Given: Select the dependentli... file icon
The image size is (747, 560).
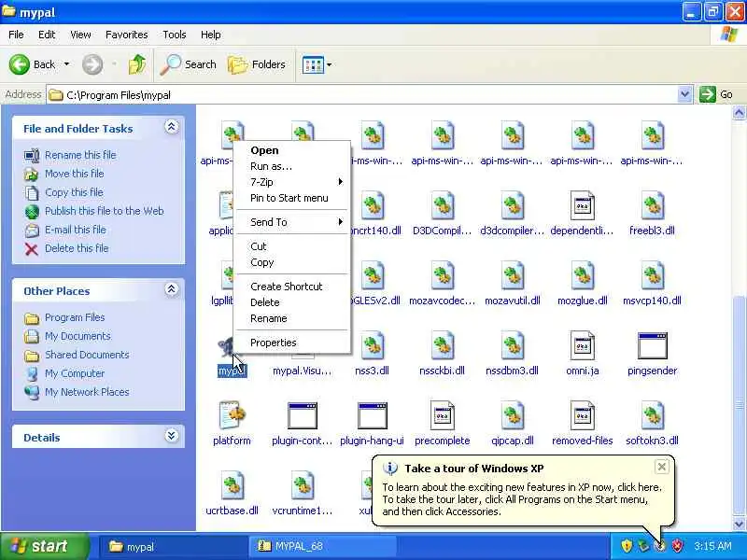Looking at the screenshot, I should tap(582, 206).
